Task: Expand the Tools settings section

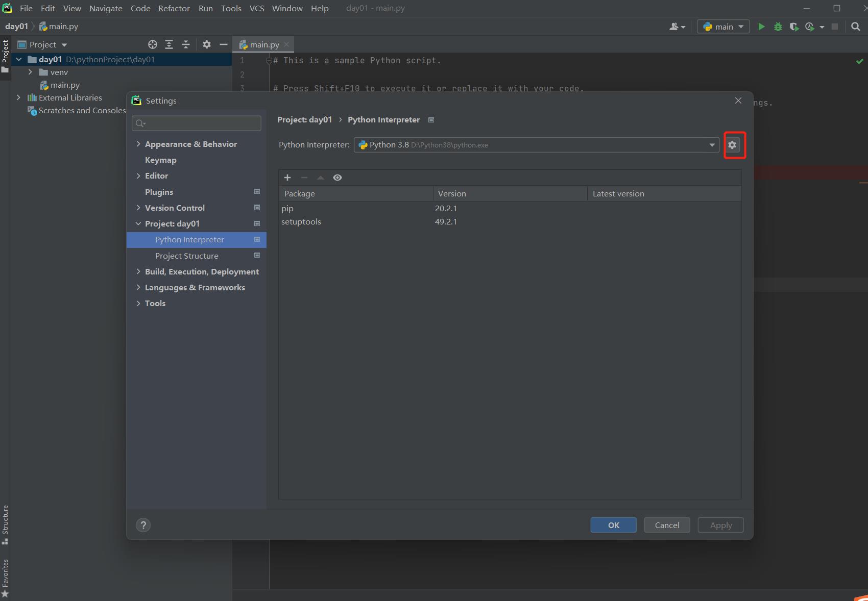Action: tap(138, 303)
